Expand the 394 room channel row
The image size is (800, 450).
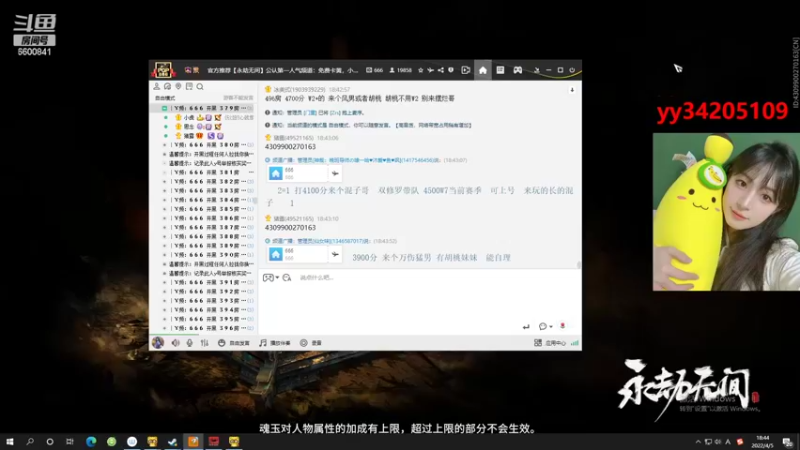pyautogui.click(x=164, y=310)
